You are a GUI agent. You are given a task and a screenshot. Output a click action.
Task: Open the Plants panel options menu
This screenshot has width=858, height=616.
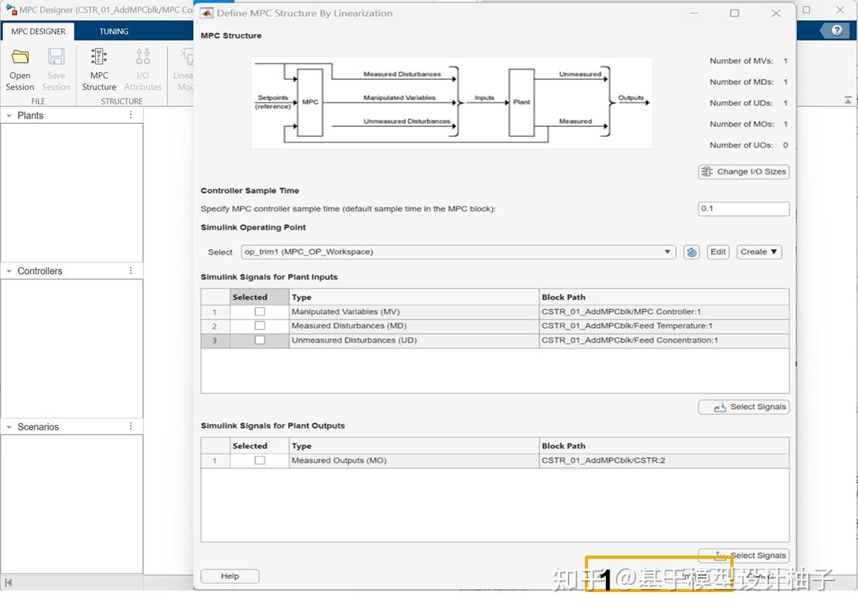[x=130, y=115]
